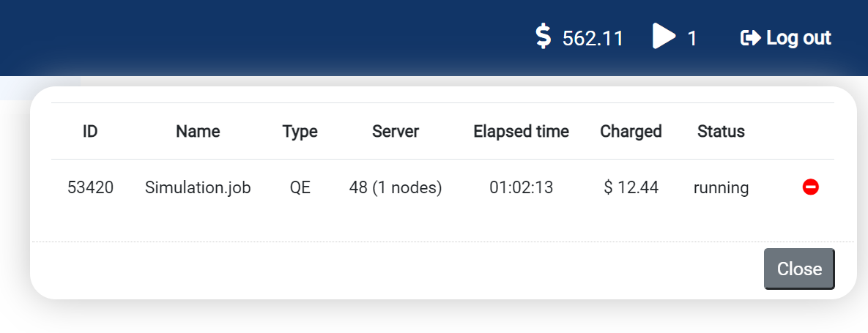Click the 48 (1 nodes) server cell
This screenshot has height=333, width=868.
pos(396,188)
